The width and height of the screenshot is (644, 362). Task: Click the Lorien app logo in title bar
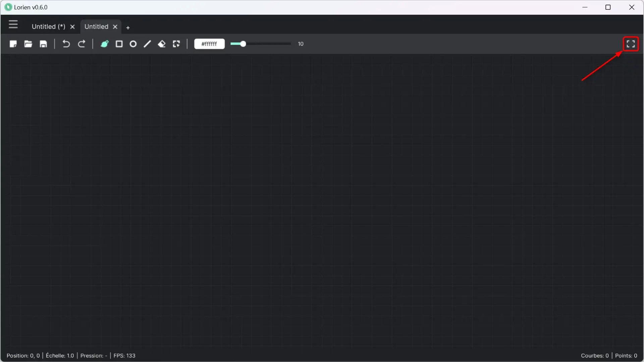pos(8,7)
